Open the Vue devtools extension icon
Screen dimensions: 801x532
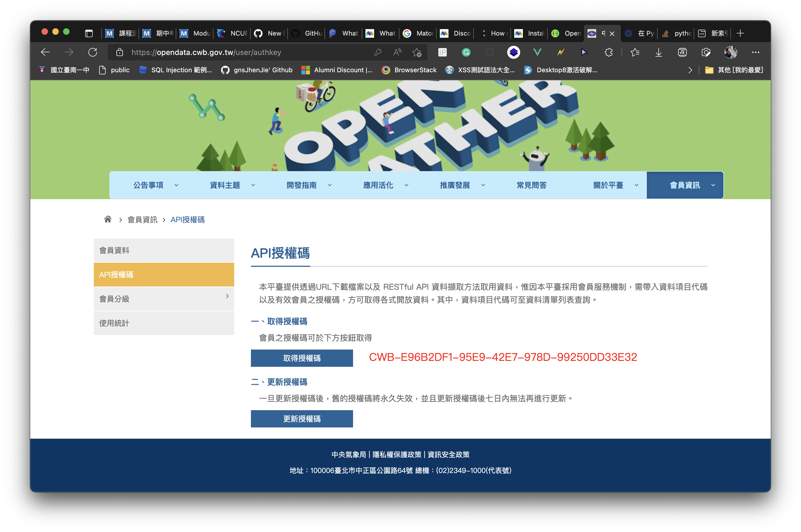[537, 52]
